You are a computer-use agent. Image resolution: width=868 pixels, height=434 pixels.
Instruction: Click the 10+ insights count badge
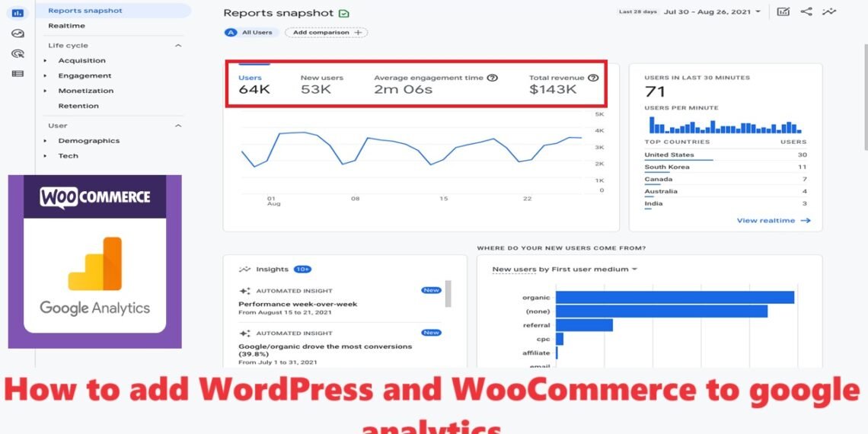point(302,270)
